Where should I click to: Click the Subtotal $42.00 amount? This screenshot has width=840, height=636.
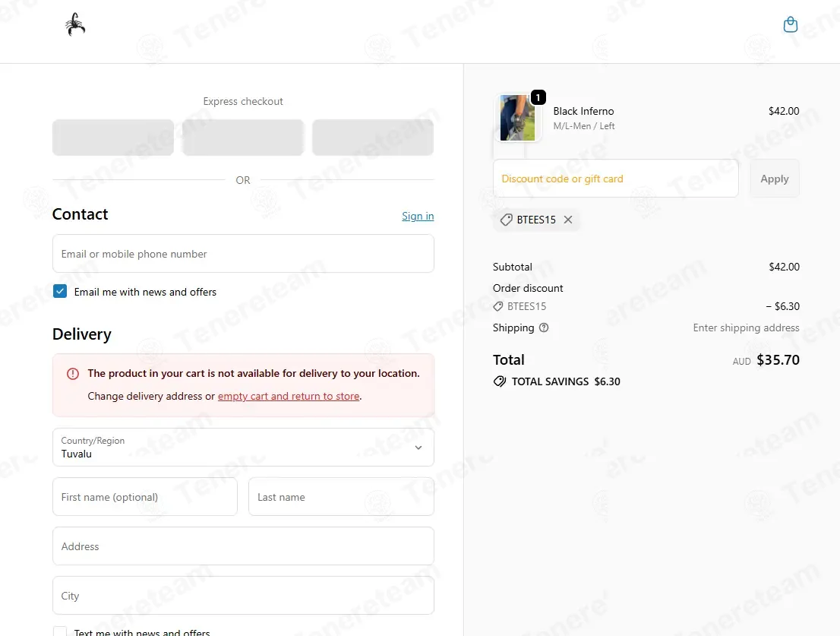[785, 267]
